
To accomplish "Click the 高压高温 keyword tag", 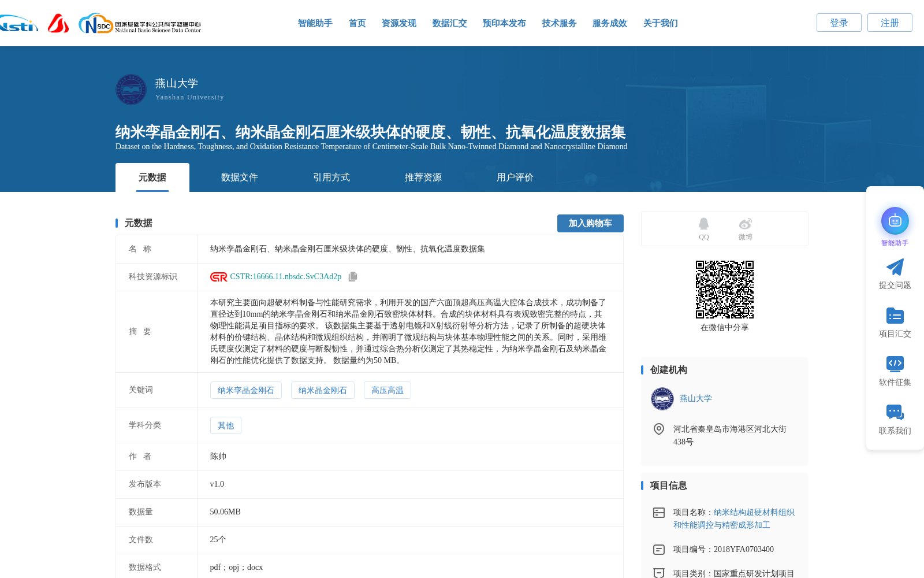I will pos(388,390).
